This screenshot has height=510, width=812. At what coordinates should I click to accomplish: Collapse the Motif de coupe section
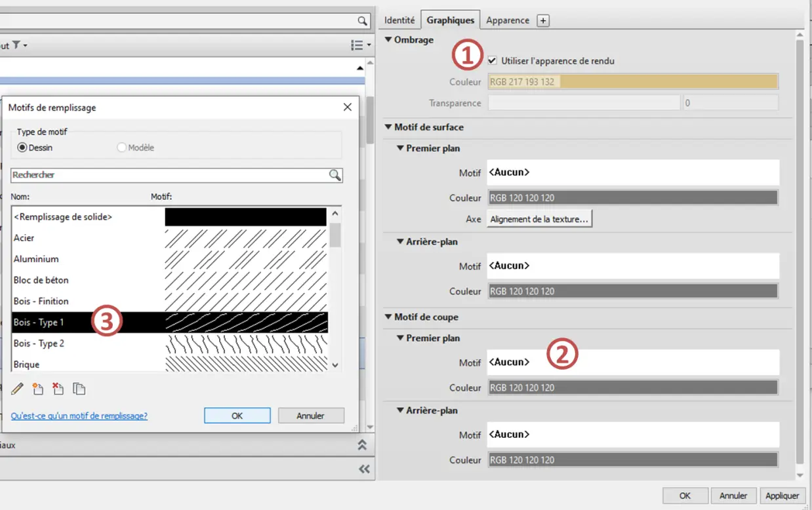[x=388, y=317]
